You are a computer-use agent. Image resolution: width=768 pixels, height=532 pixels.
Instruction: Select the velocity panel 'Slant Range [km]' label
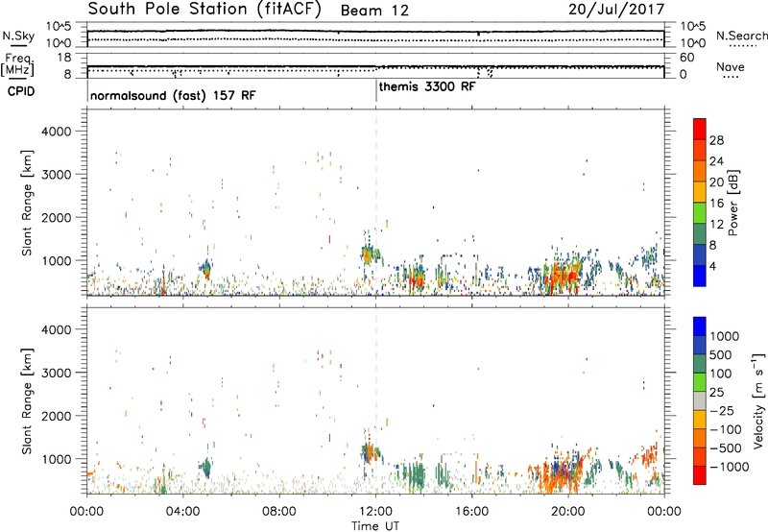27,401
